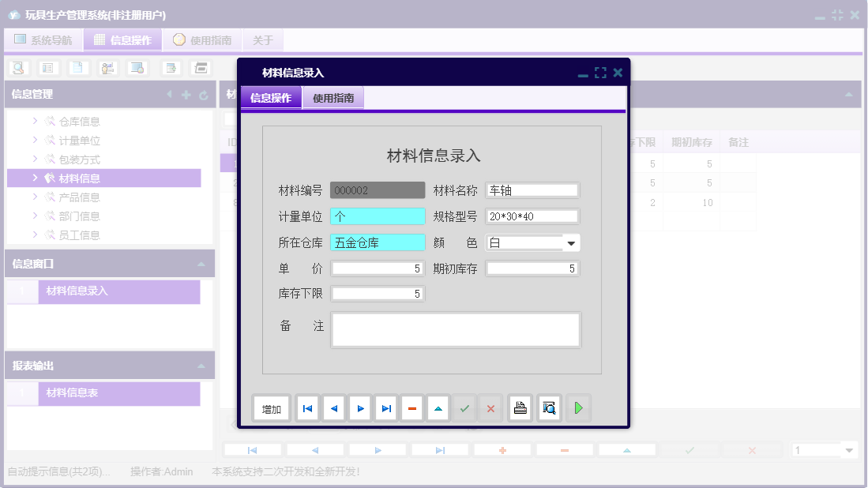Screen dimensions: 868x488
Task: Click the blue triangle edit record icon
Action: click(438, 407)
